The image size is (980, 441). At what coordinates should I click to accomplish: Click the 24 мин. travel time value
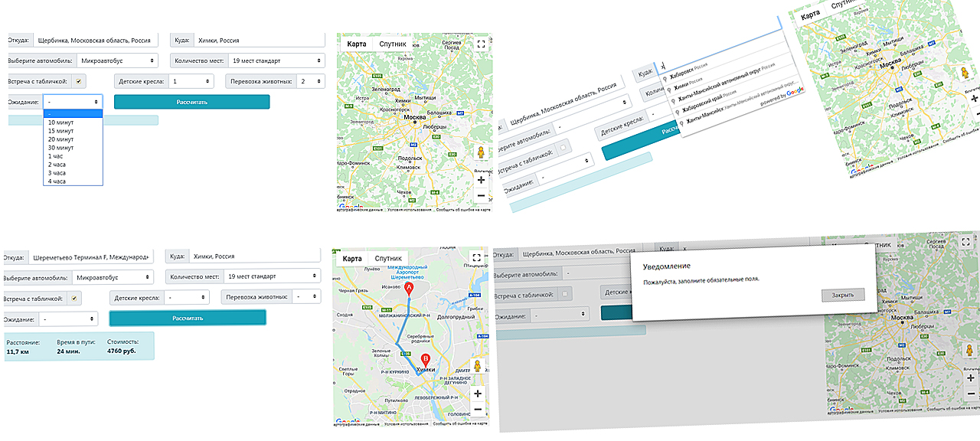69,352
